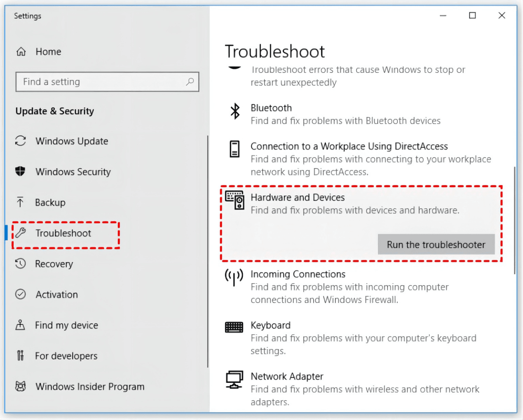523x420 pixels.
Task: Click the Bluetooth symbol icon
Action: [235, 111]
